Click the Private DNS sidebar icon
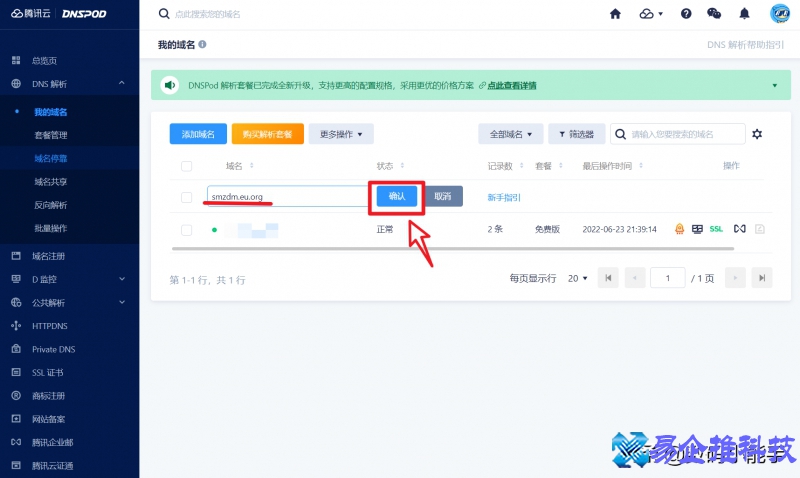Screen dimensions: 800x478 coord(16,349)
